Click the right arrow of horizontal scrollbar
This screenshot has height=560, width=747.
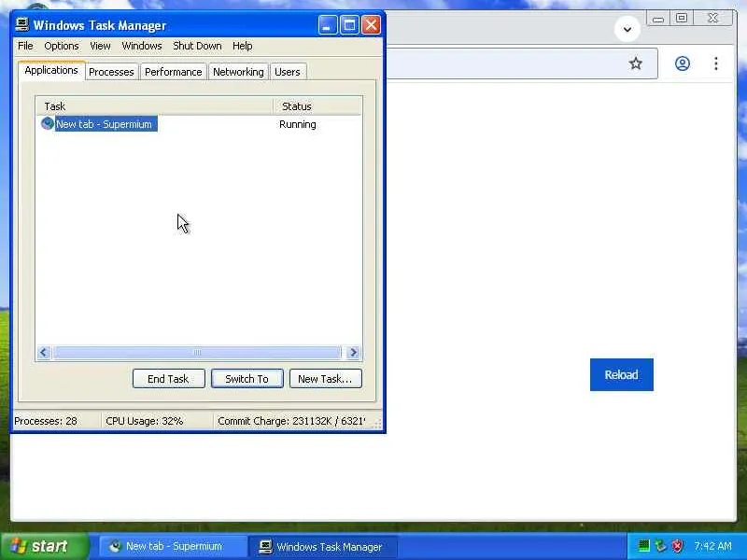354,353
